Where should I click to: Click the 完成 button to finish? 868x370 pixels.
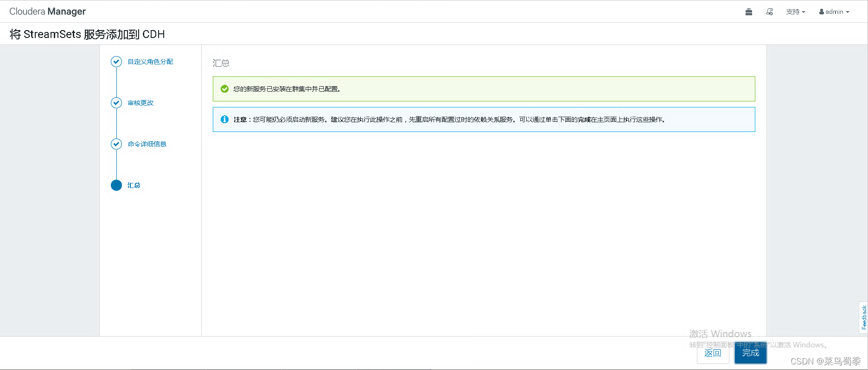coord(751,353)
